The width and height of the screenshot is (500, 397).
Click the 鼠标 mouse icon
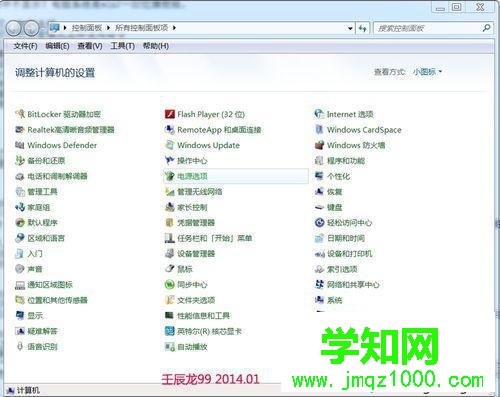(170, 269)
